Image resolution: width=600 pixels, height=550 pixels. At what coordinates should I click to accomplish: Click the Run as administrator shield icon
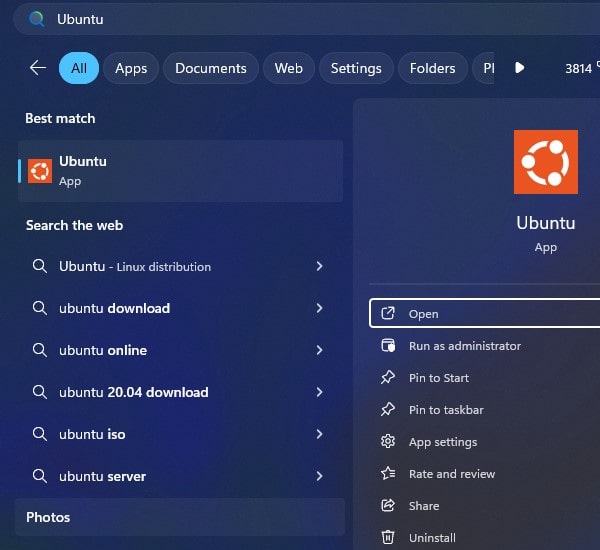388,346
